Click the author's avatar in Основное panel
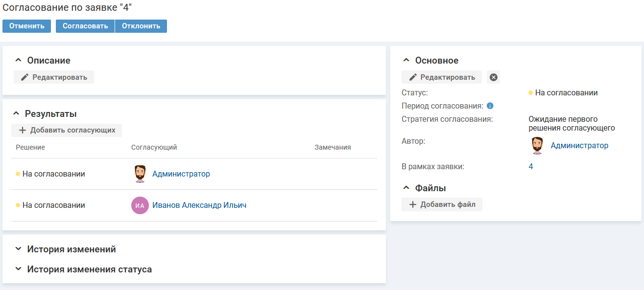This screenshot has height=290, width=644. [537, 146]
